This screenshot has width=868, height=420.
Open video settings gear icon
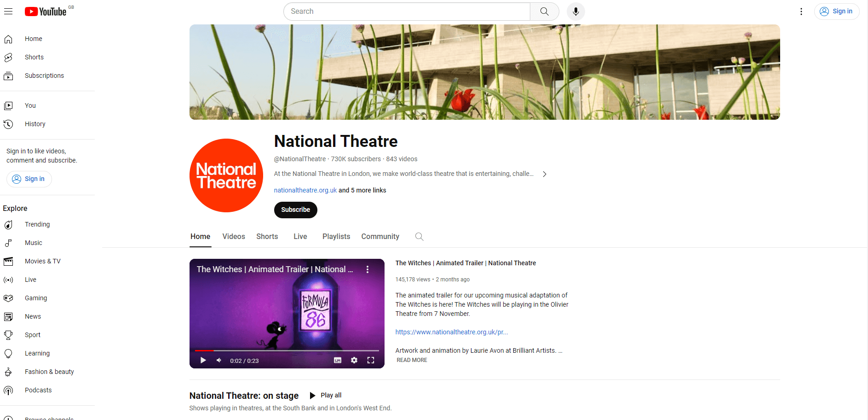pos(354,360)
